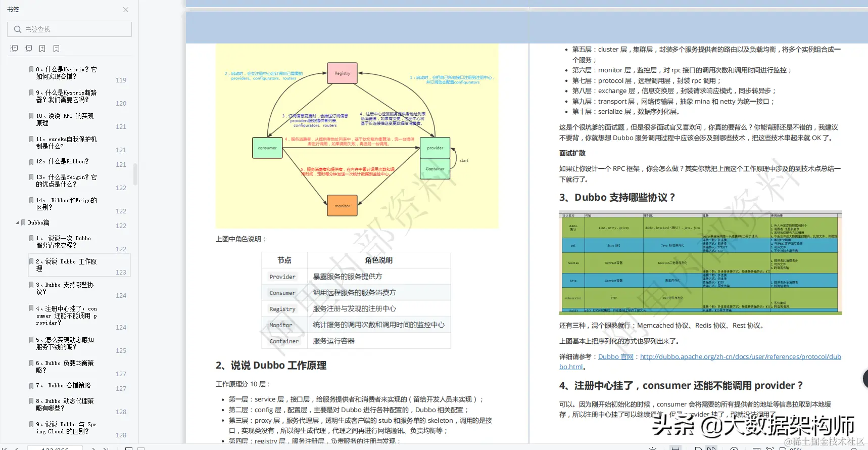Click heading 3、Dubbo 支持哪些协议?
The height and width of the screenshot is (450, 868).
pos(617,198)
